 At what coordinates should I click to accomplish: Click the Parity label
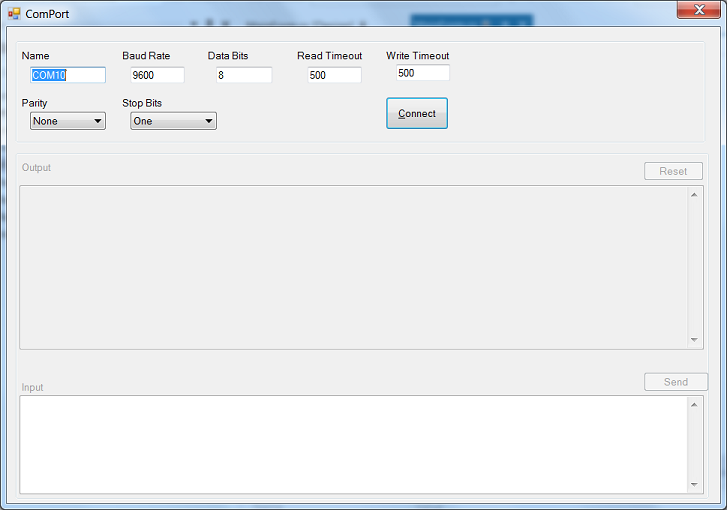point(34,103)
